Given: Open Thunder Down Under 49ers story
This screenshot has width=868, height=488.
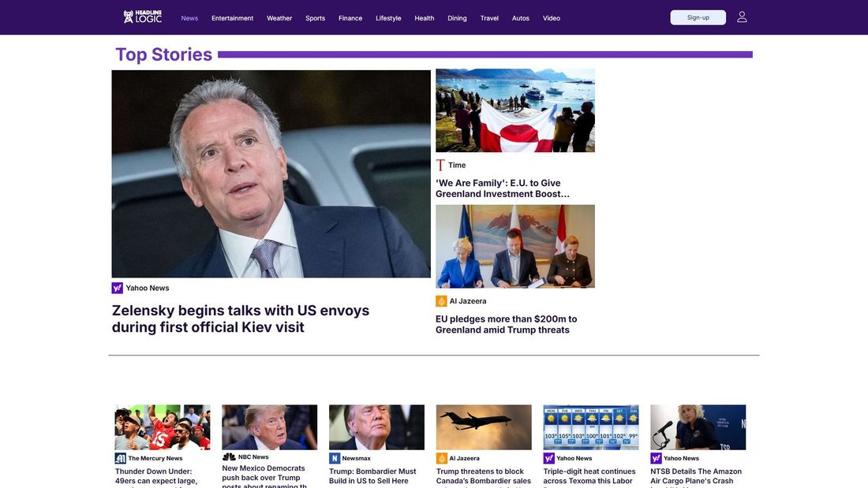Looking at the screenshot, I should (x=156, y=477).
